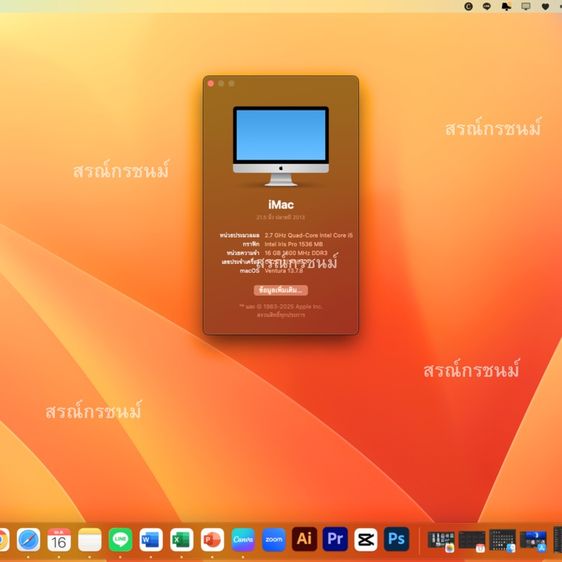Click the Apple Inc. copyright line
Image resolution: width=562 pixels, height=562 pixels.
tap(281, 306)
